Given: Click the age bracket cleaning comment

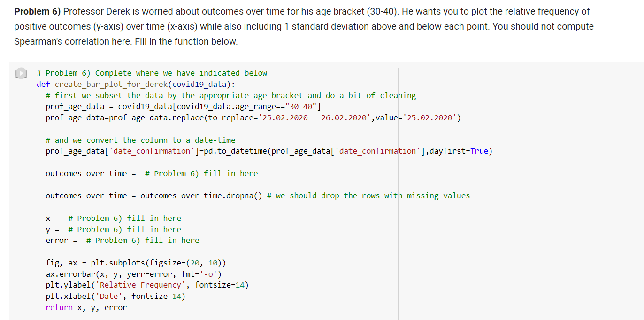Looking at the screenshot, I should 221,95.
